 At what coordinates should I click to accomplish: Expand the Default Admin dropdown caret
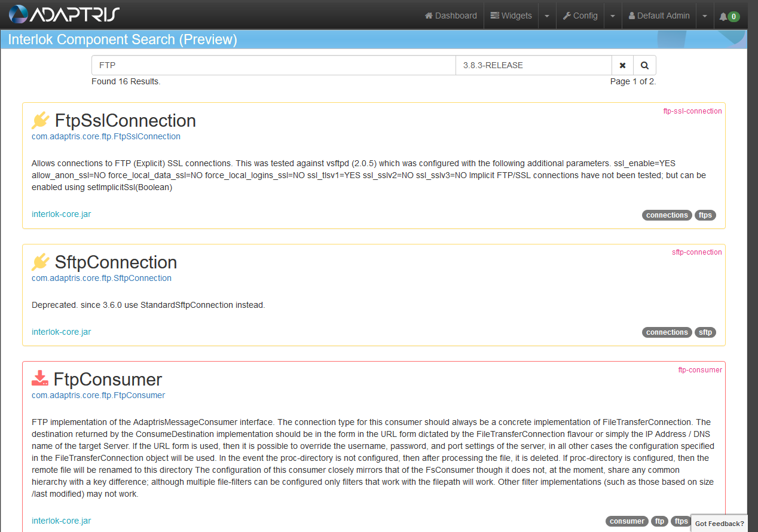[705, 16]
